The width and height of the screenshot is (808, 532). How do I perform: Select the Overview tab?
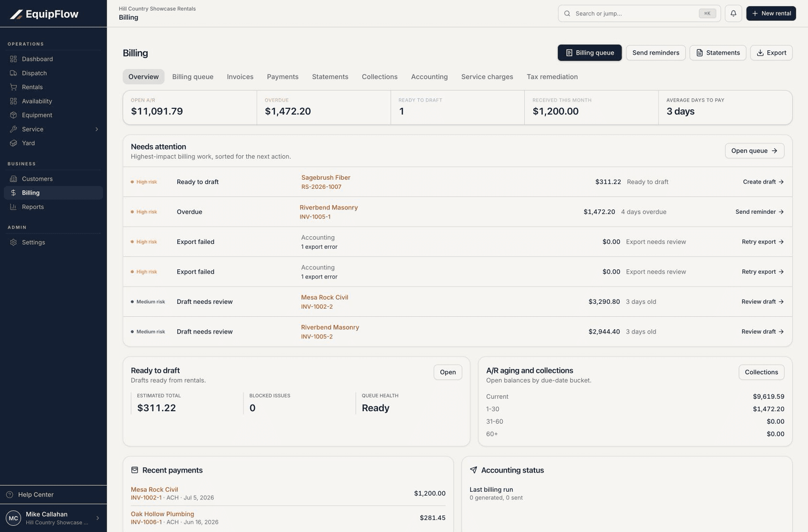[143, 77]
